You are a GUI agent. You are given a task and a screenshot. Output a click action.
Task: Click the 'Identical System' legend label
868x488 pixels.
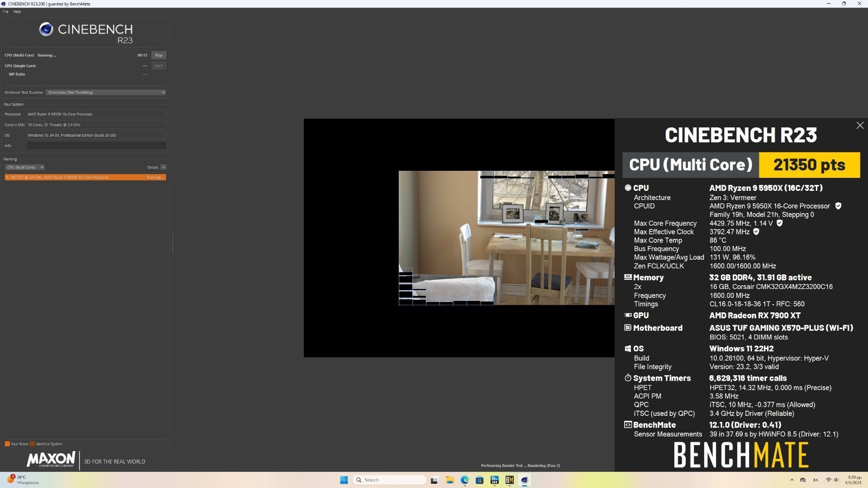pos(49,444)
